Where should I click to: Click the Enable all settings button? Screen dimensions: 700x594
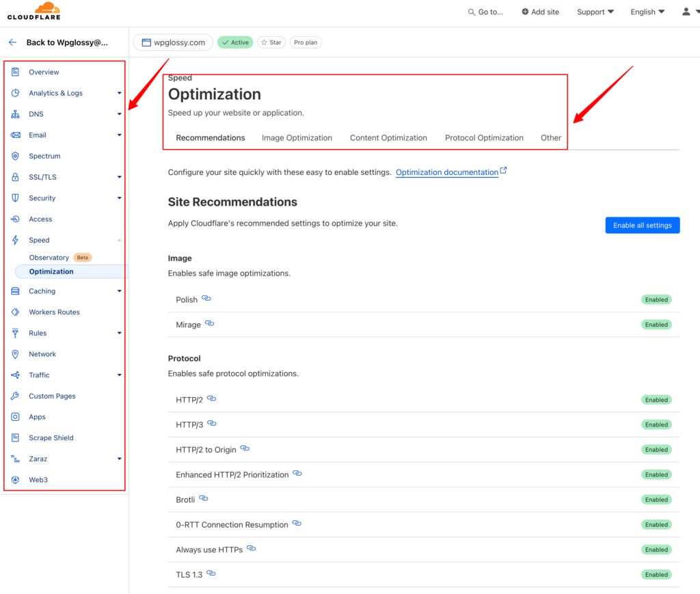643,226
